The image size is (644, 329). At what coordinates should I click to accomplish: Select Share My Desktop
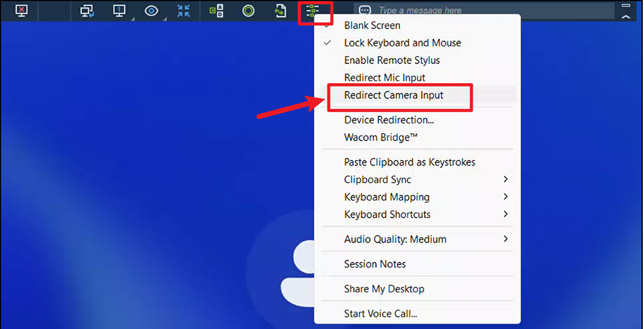pos(417,289)
